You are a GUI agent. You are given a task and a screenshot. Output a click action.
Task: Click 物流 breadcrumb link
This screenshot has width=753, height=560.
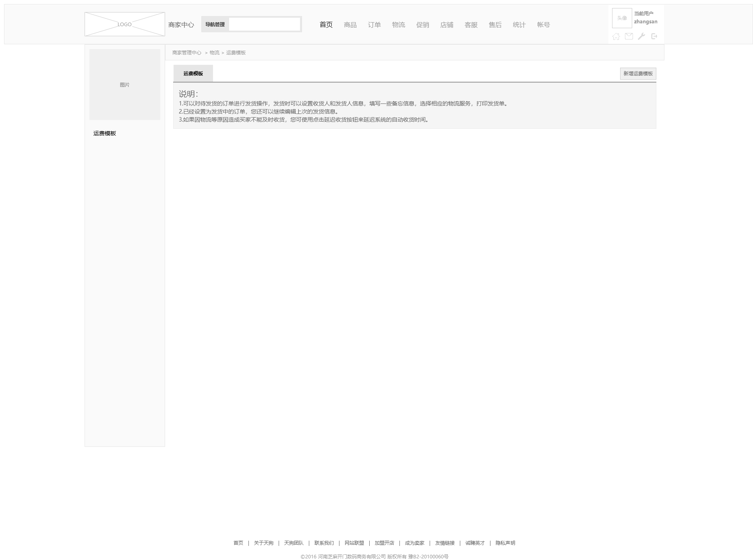point(214,53)
